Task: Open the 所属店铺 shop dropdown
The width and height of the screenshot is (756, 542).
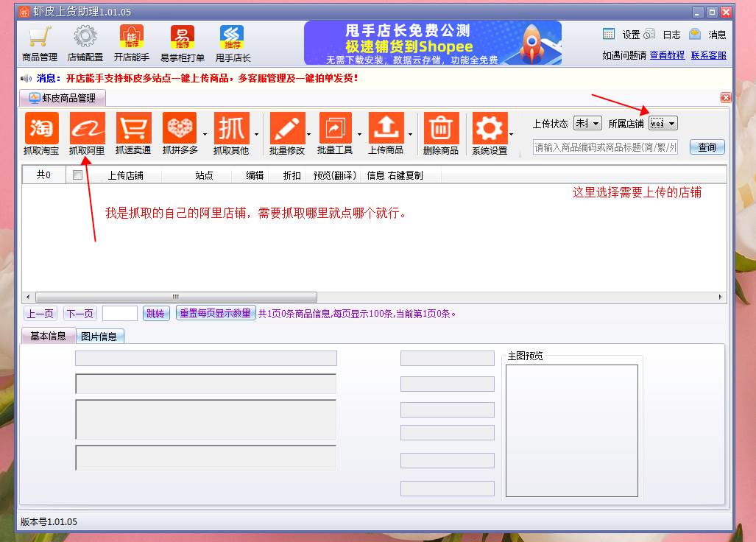Action: pos(663,124)
